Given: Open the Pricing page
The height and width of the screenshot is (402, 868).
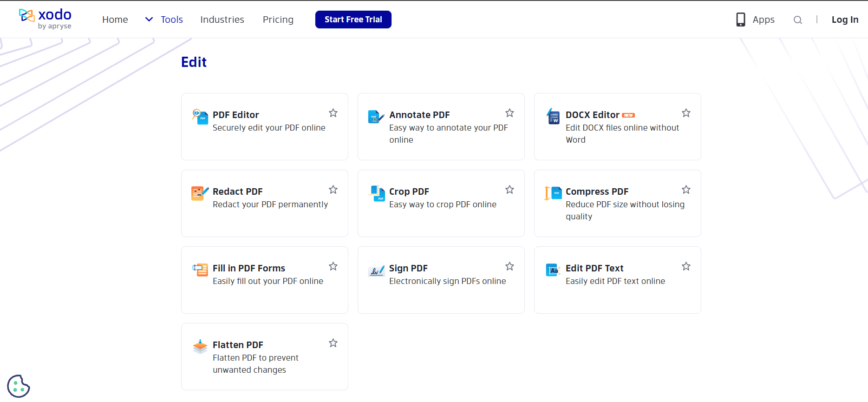Looking at the screenshot, I should coord(278,20).
